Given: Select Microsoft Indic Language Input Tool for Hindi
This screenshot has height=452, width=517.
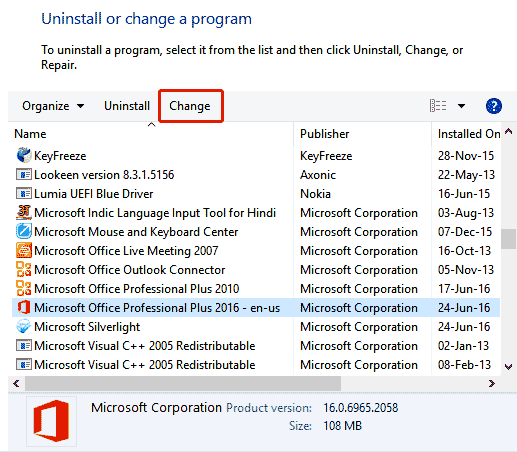Looking at the screenshot, I should [256, 212].
